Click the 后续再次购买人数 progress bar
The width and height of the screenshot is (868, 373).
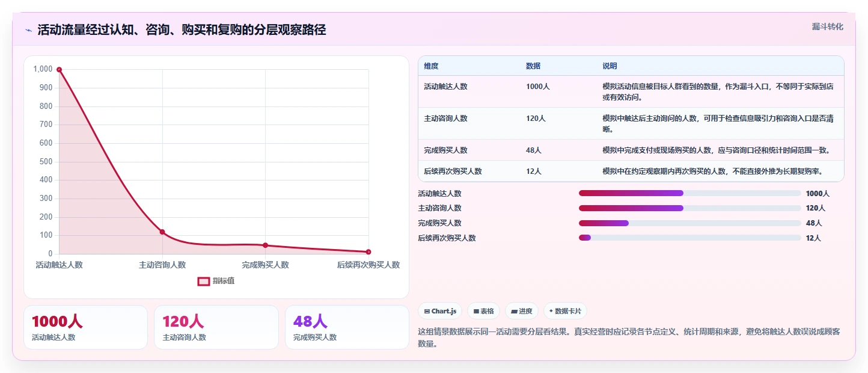point(689,238)
